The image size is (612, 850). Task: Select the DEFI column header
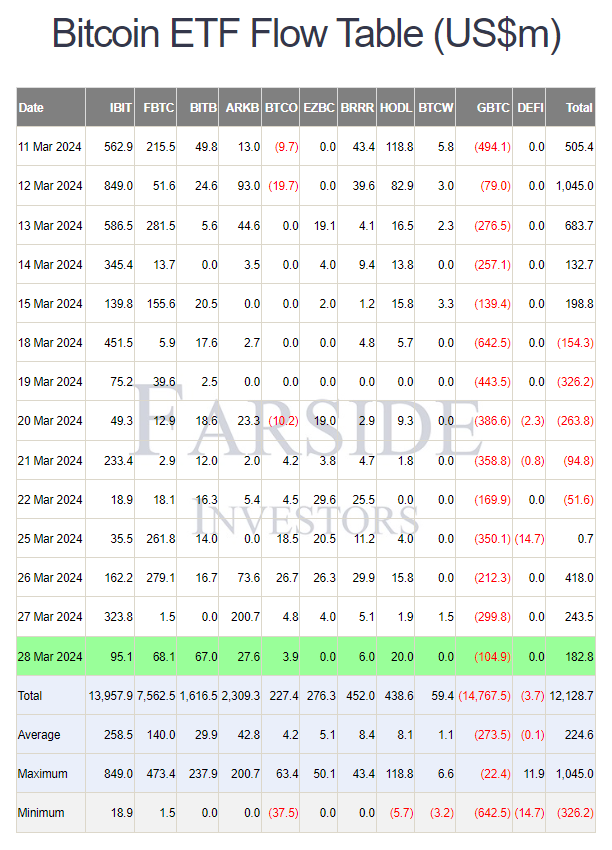click(x=529, y=107)
